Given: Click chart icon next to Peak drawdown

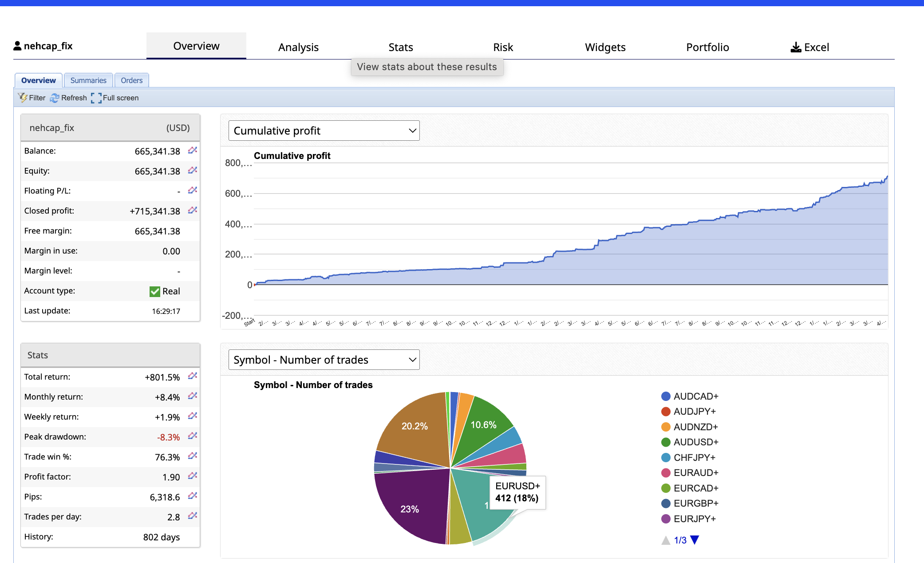Looking at the screenshot, I should click(192, 436).
